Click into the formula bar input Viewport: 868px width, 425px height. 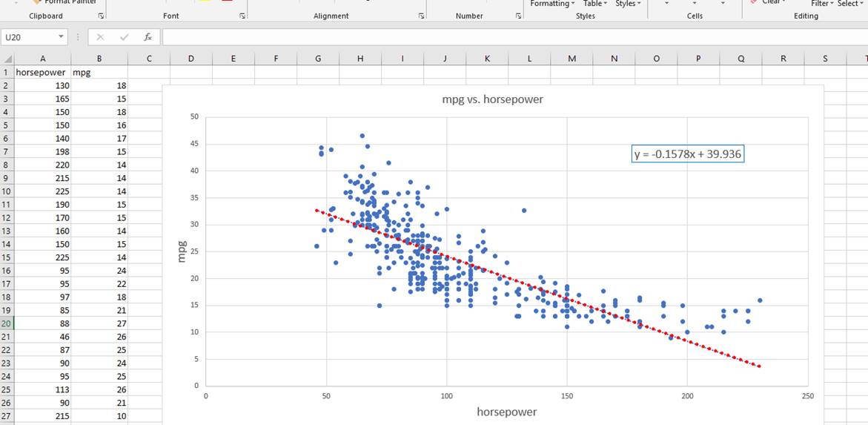point(515,37)
